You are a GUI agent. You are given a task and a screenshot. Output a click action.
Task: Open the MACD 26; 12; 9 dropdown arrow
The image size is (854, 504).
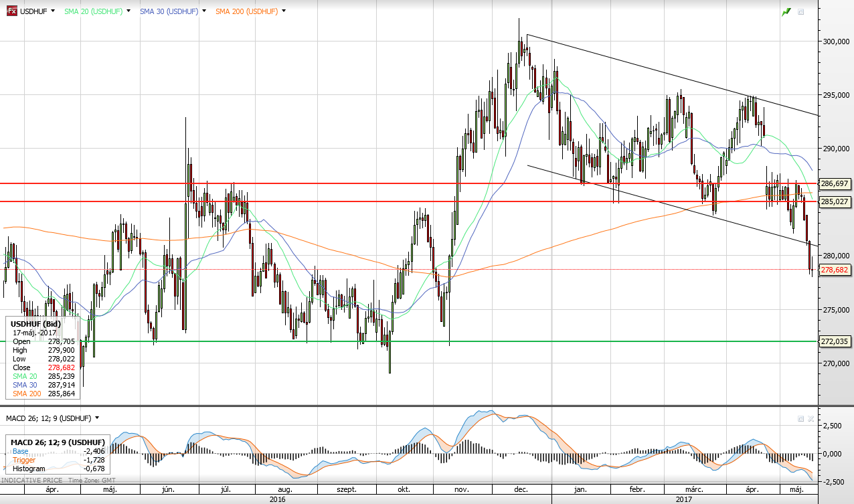[97, 418]
